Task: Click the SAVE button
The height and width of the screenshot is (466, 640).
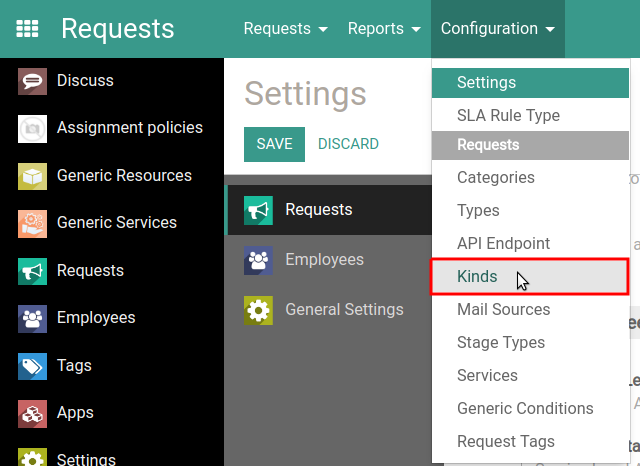Action: (274, 144)
